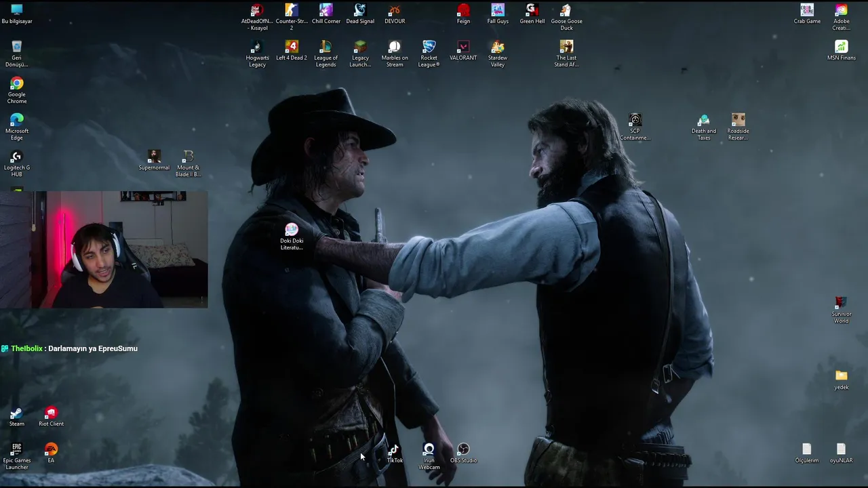Launch Stardew Valley from the desktop

tap(498, 54)
